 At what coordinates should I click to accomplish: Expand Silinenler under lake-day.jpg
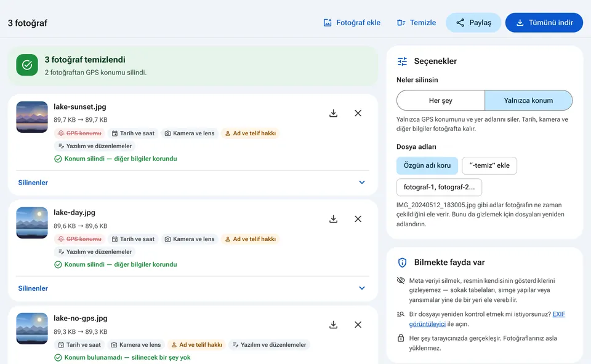click(192, 288)
